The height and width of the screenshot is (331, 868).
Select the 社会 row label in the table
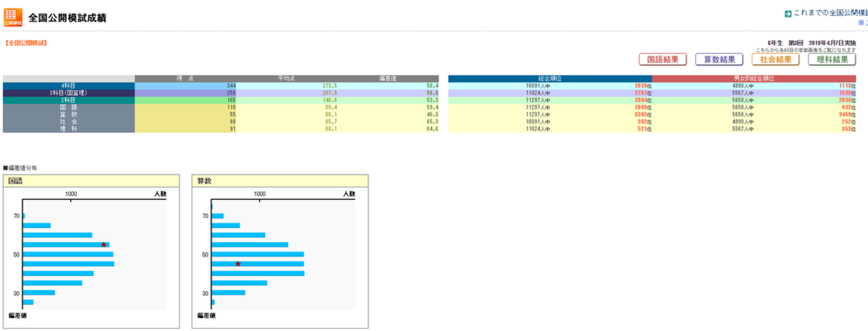point(69,122)
